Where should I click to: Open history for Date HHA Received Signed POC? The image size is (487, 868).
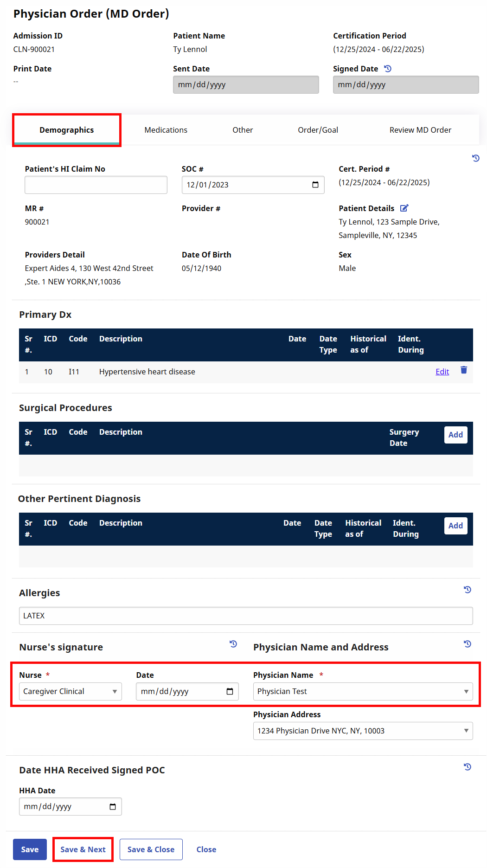tap(468, 767)
